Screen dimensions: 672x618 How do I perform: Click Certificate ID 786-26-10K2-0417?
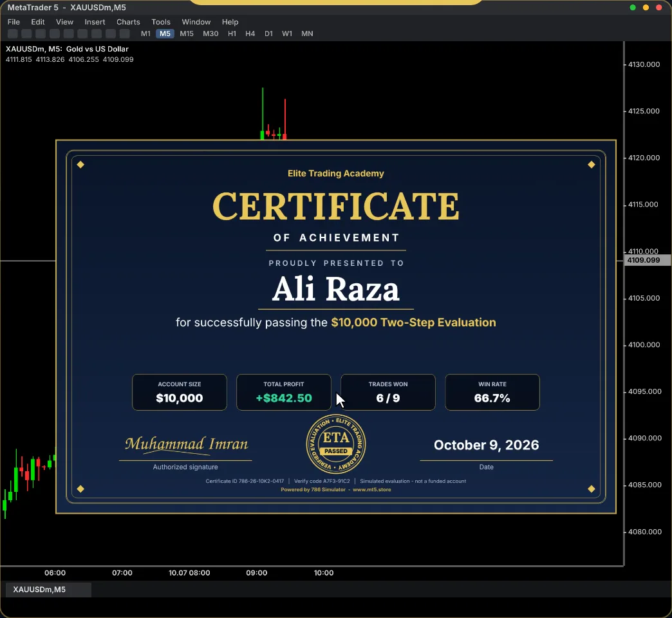tap(245, 481)
